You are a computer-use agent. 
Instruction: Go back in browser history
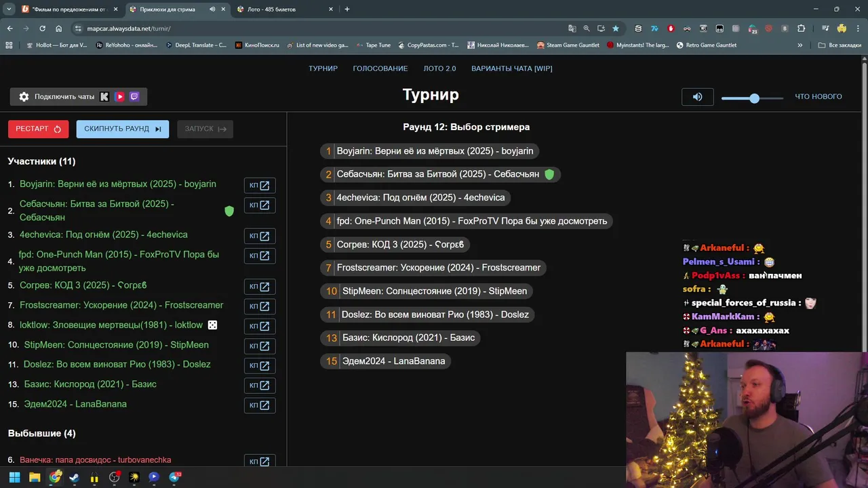coord(9,28)
